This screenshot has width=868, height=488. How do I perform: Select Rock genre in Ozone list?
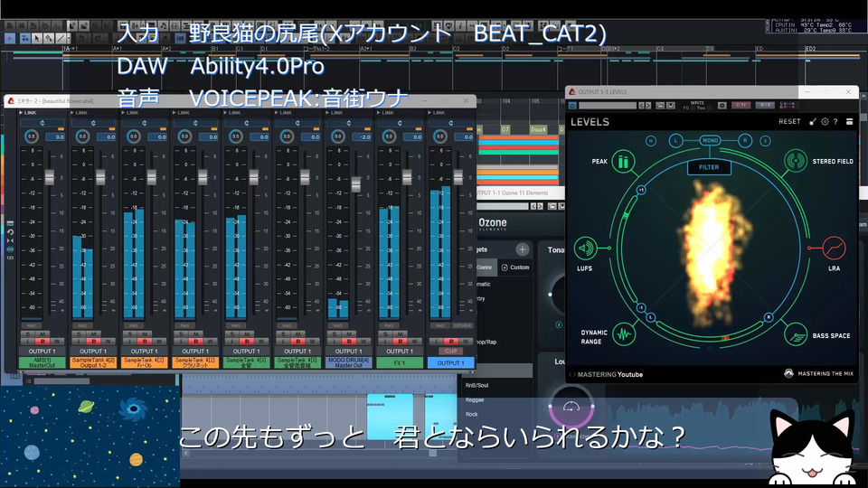472,414
